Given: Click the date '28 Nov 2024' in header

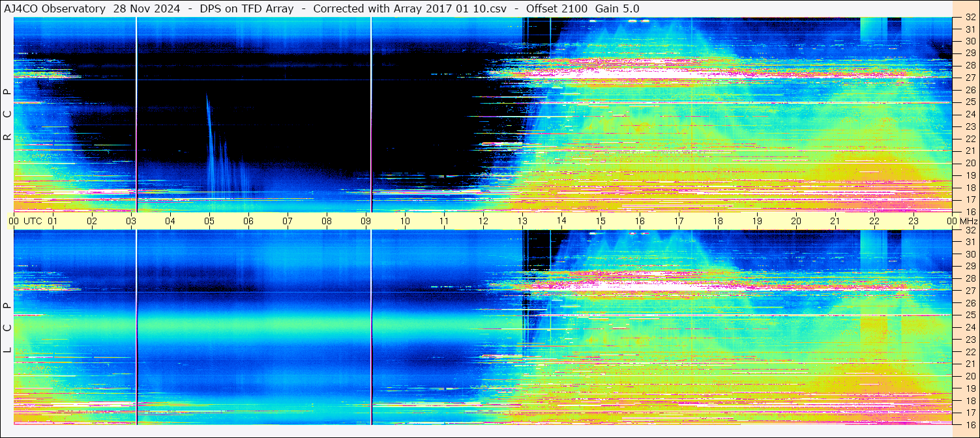Looking at the screenshot, I should coord(147,8).
